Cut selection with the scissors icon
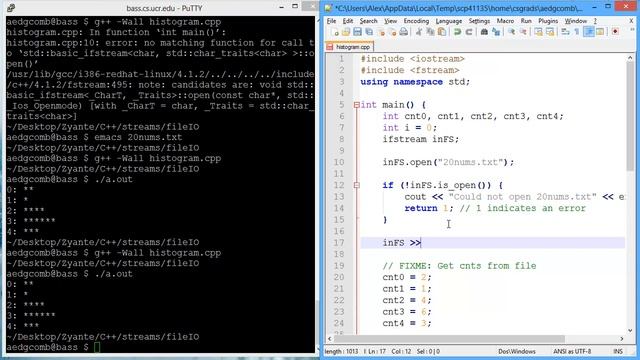 (418, 32)
